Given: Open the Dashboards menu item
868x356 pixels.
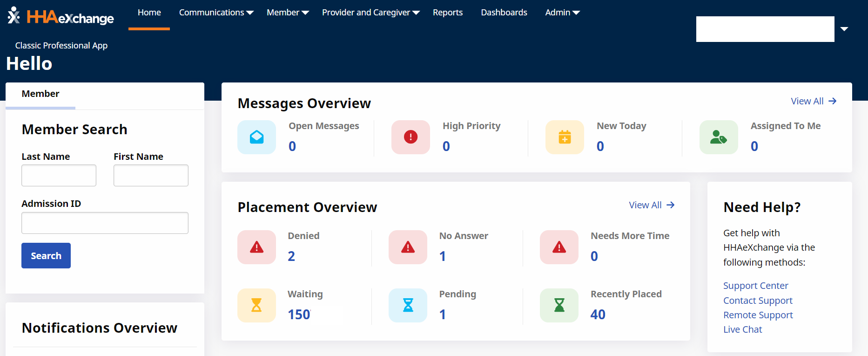Looking at the screenshot, I should pyautogui.click(x=504, y=13).
